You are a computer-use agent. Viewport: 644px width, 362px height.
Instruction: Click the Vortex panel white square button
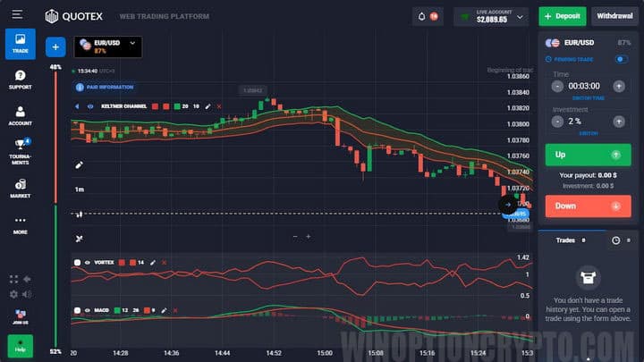point(77,262)
